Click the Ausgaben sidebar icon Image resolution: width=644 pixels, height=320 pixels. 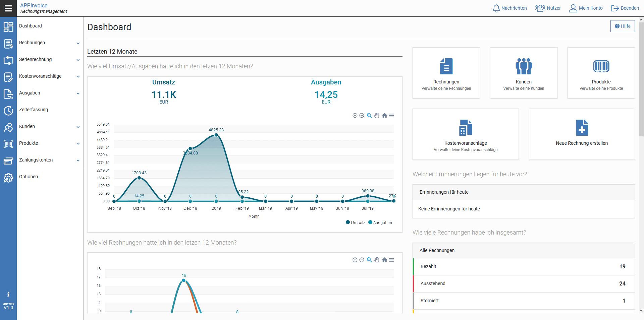(8, 94)
